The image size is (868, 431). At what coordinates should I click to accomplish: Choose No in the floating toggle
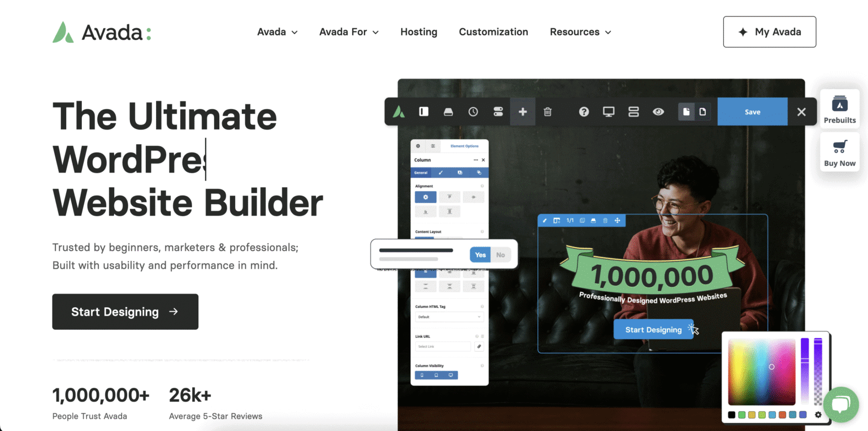tap(501, 255)
